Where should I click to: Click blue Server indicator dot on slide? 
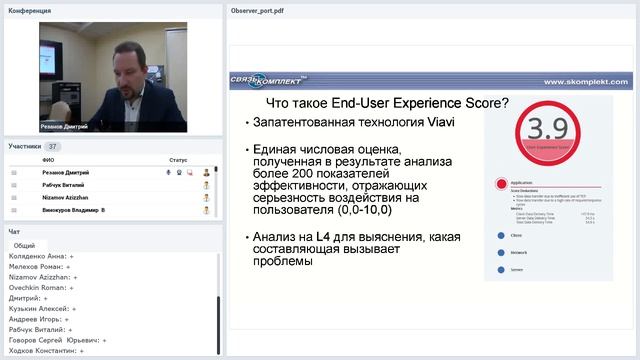[x=501, y=270]
